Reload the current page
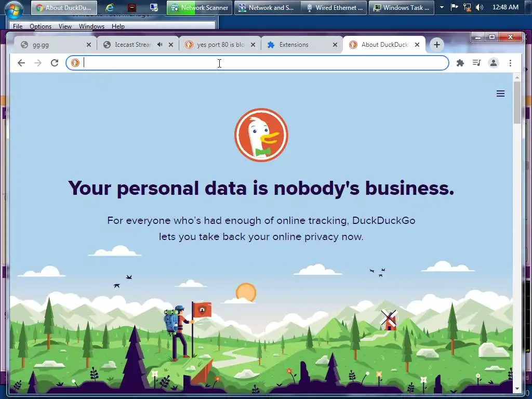This screenshot has height=399, width=532. tap(55, 63)
